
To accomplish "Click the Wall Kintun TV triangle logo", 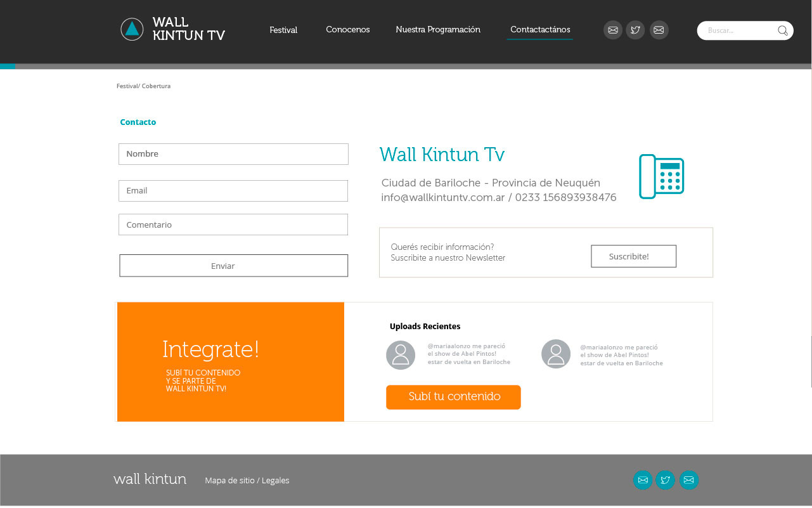I will coord(132,29).
